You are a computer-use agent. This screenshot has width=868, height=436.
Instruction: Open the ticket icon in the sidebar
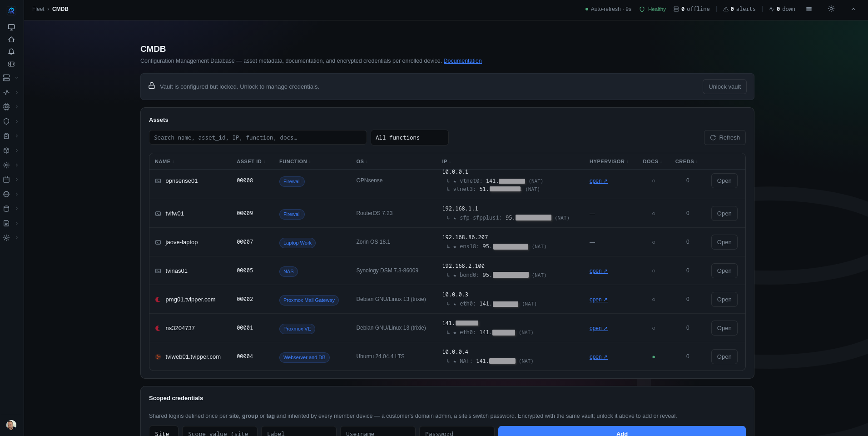point(11,64)
